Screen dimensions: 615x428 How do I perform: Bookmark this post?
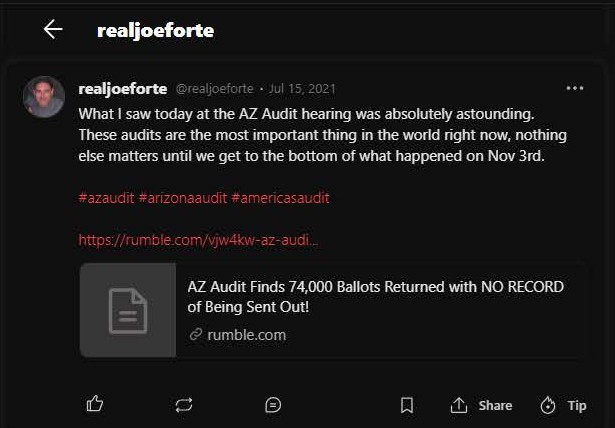[407, 405]
